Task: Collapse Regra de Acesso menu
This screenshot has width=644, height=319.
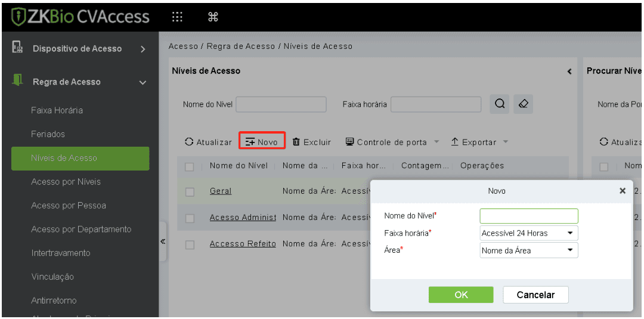Action: [x=143, y=82]
